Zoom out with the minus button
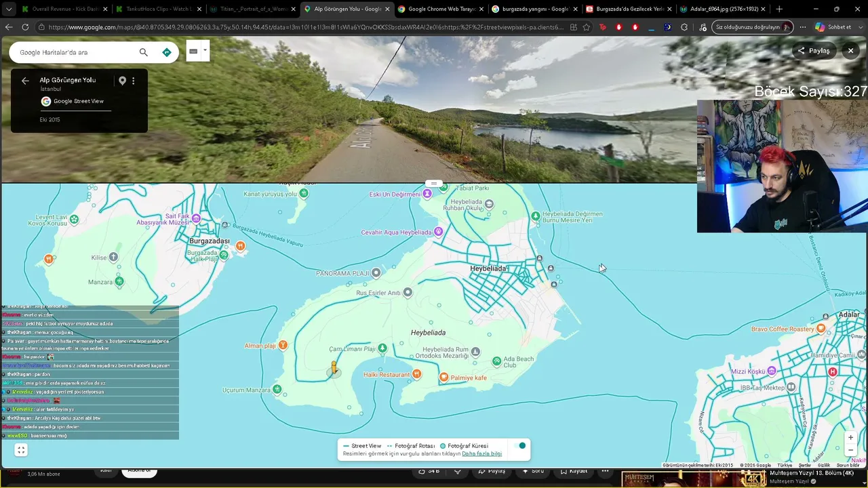 850,450
